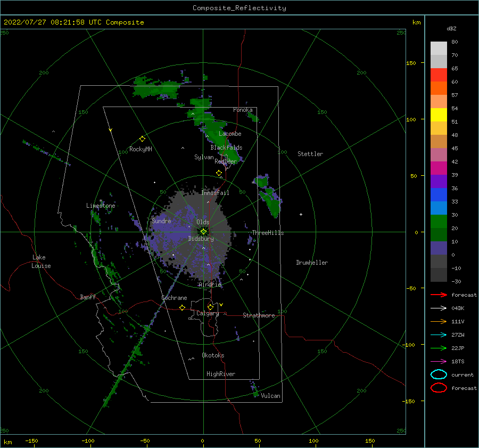Click the yellow diamond marker above Calgary
Viewport: 479px width, 448px height.
point(210,307)
